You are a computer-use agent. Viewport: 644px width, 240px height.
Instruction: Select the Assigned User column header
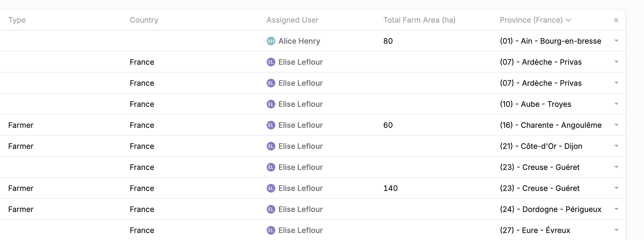(293, 20)
